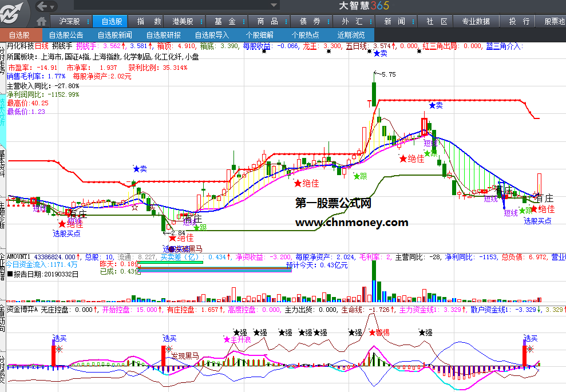Open the 自选股公告 sub-tab
The image size is (566, 392).
tap(66, 35)
